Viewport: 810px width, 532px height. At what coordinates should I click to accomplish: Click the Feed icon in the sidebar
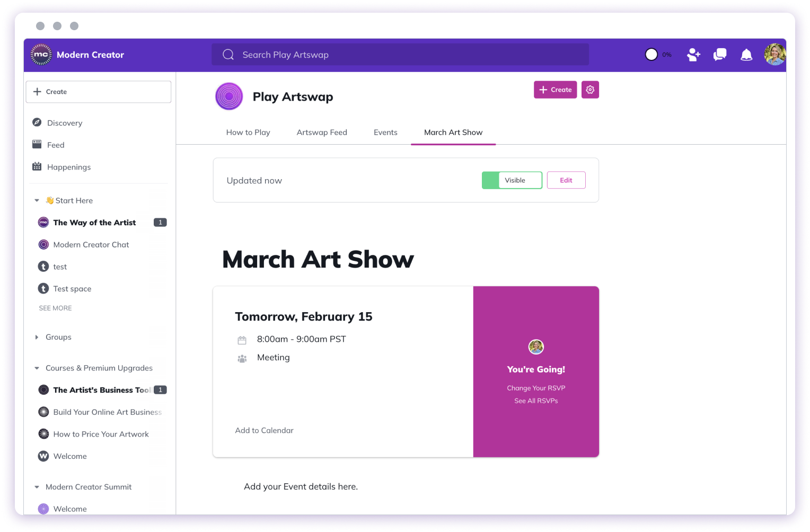tap(37, 144)
